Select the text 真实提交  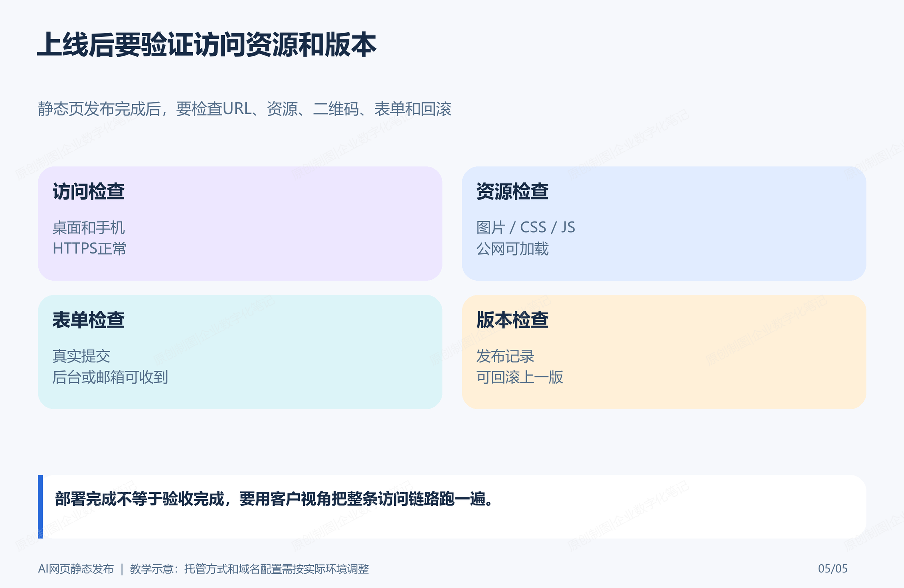pos(81,356)
